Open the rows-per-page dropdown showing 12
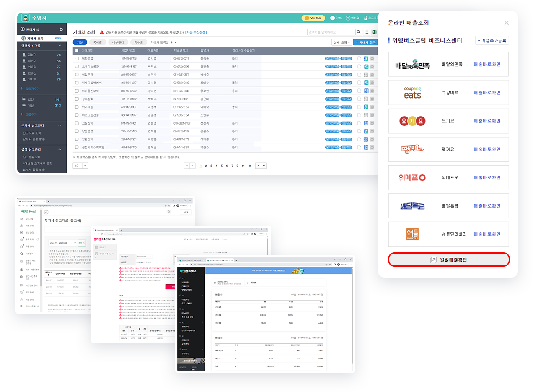Viewport: 533px width, 392px height. pos(80,166)
